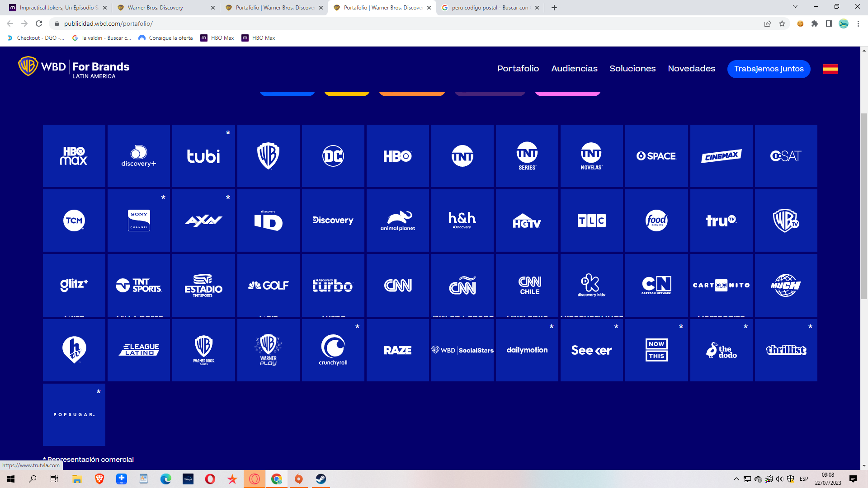Viewport: 868px width, 488px height.
Task: Launch Steam from the taskbar
Action: tap(321, 479)
